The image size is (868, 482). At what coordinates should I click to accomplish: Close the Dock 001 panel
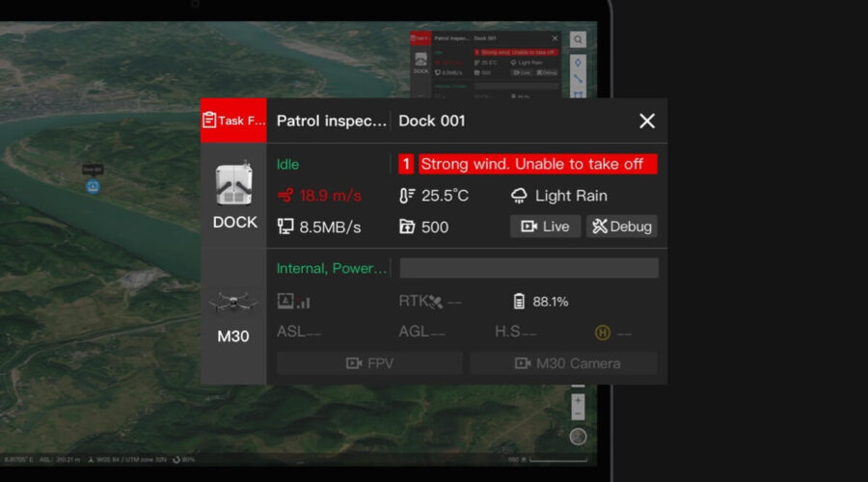pos(647,120)
